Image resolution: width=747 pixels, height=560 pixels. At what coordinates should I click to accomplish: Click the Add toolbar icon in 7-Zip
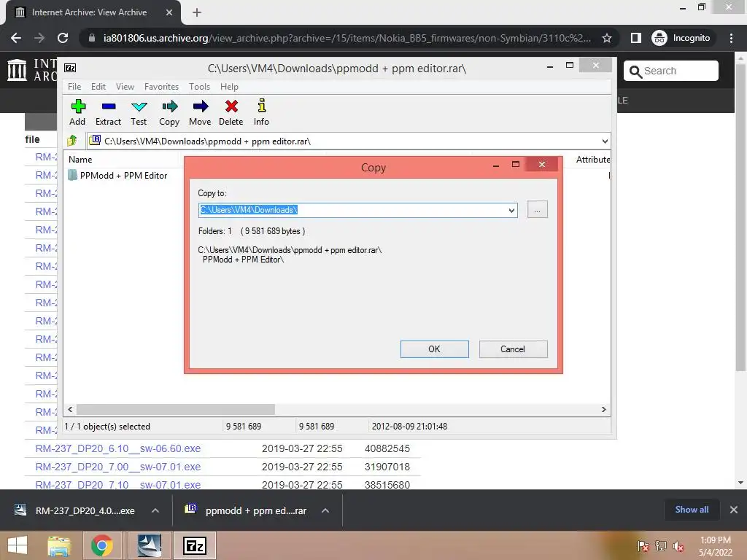77,112
